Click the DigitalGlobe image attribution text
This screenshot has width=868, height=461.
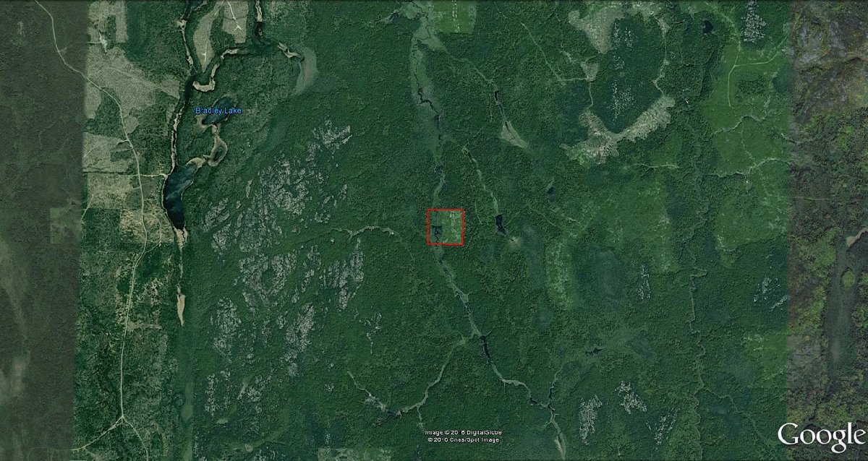pyautogui.click(x=463, y=433)
